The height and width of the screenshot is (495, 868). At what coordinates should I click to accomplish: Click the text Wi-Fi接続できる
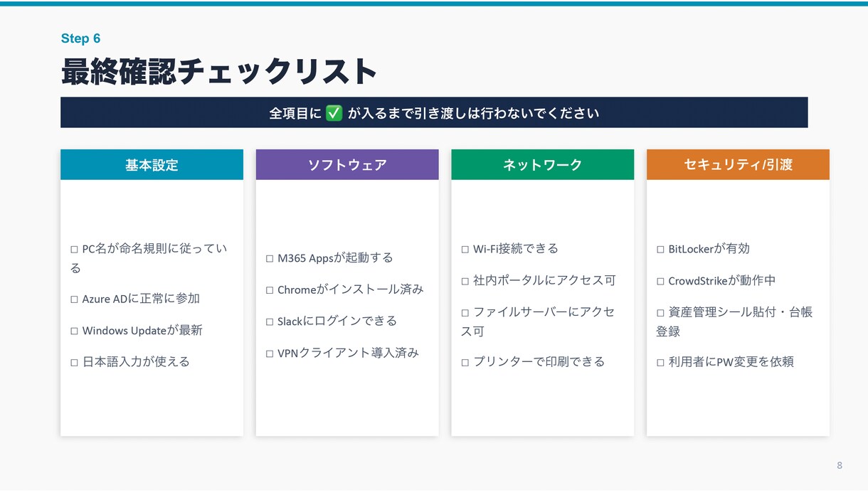point(516,249)
